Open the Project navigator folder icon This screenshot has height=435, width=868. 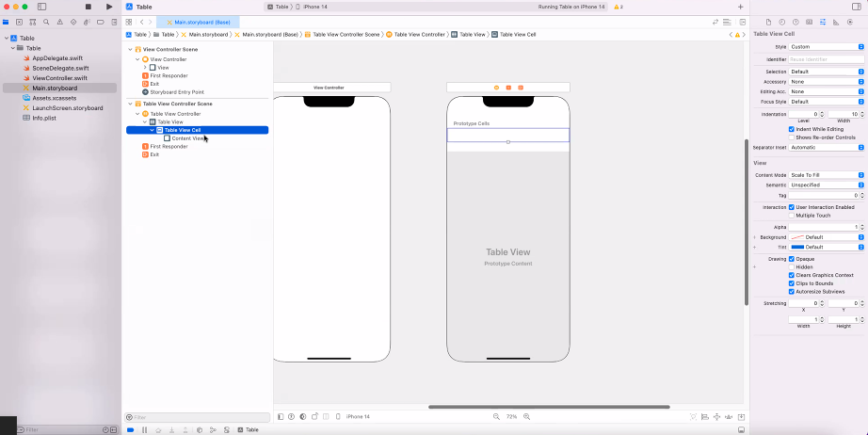pyautogui.click(x=6, y=23)
